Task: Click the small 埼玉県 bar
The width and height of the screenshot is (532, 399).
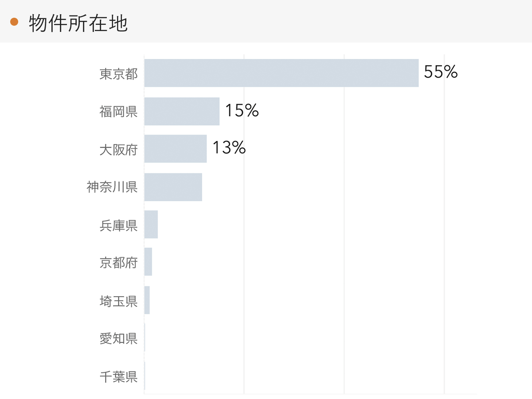Action: 147,300
